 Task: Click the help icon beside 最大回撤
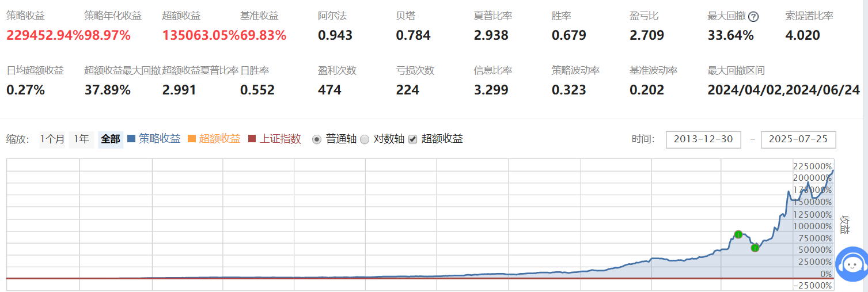(753, 17)
